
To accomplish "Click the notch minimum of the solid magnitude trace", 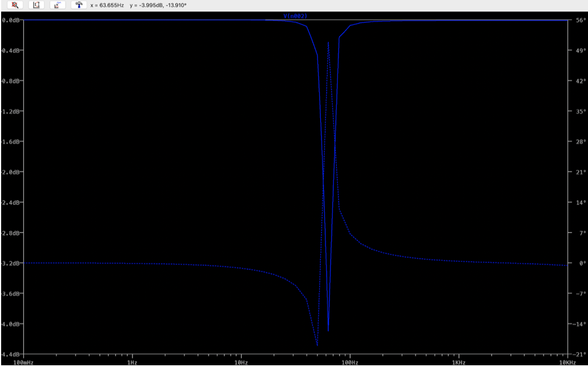I will coord(328,330).
